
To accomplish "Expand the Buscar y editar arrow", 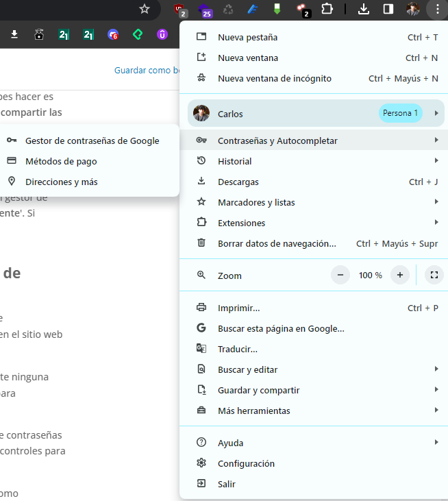I will tap(436, 369).
